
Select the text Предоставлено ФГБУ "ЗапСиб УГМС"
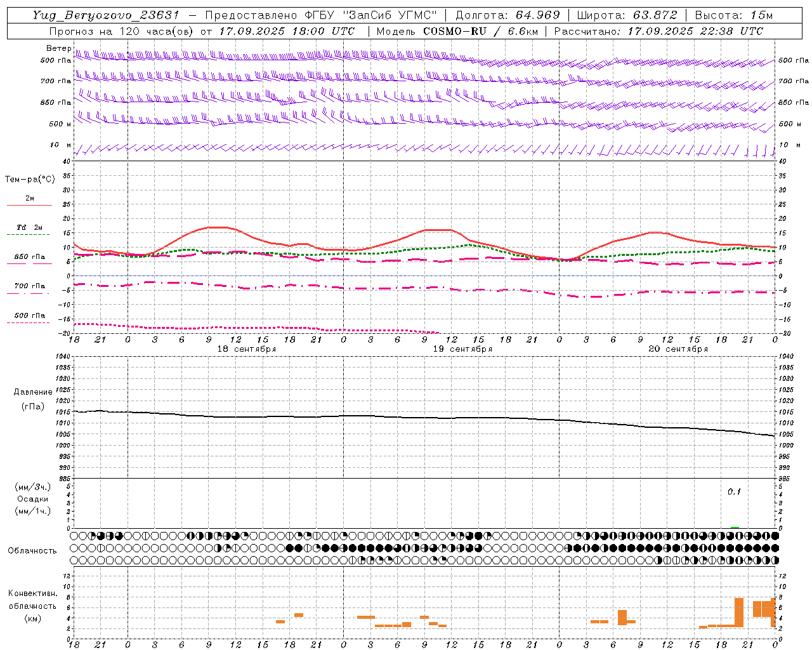[x=321, y=15]
